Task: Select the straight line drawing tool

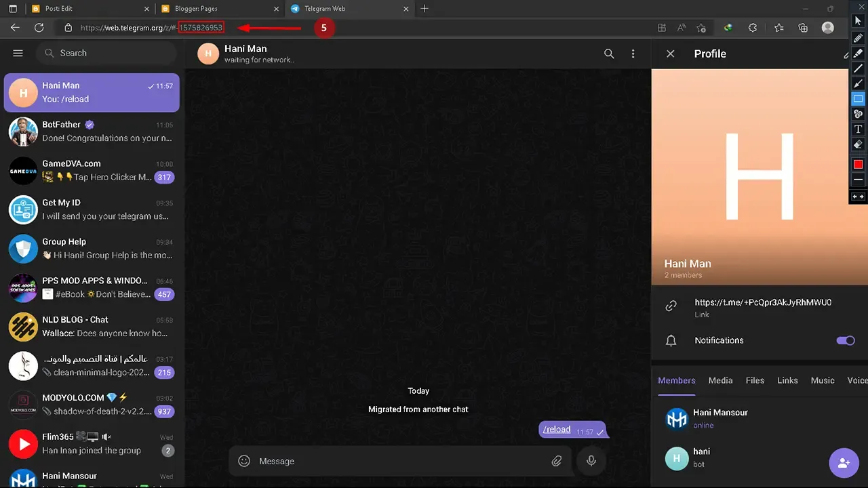Action: point(858,68)
